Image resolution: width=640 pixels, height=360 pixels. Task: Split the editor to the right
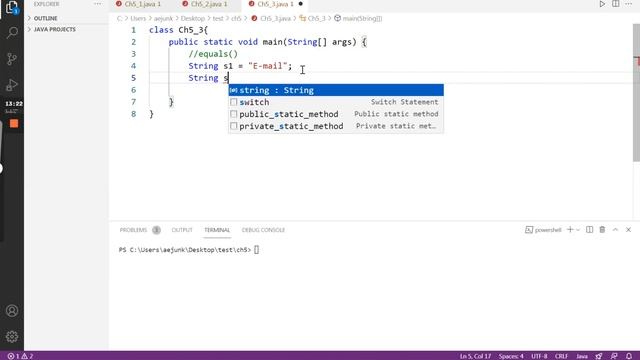click(616, 4)
